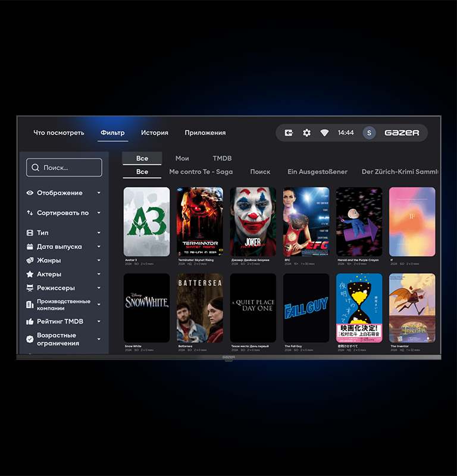Image resolution: width=457 pixels, height=476 pixels.
Task: Choose the Me contro Te - Saga collection
Action: pos(201,172)
